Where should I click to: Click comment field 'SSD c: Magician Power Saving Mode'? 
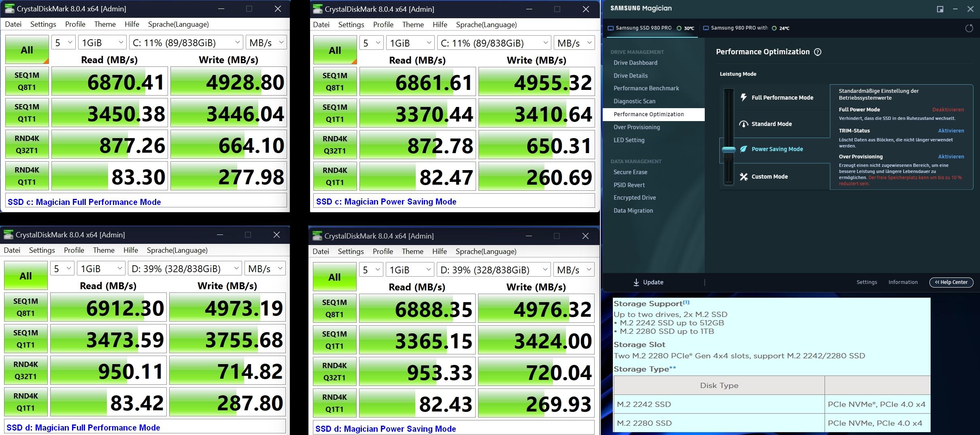coord(454,201)
